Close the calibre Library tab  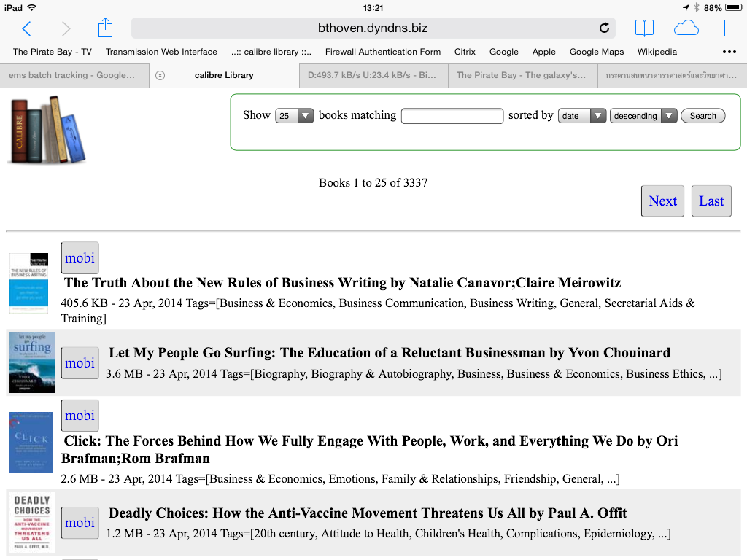click(x=160, y=75)
